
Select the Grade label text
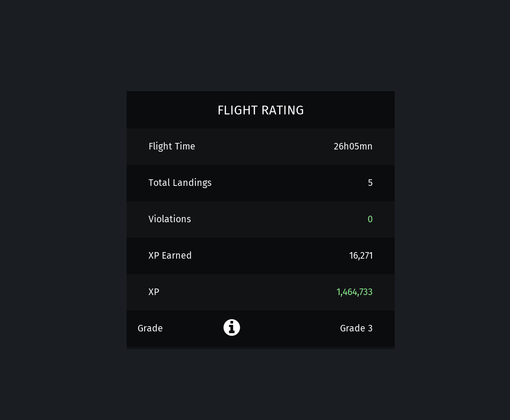(x=150, y=328)
